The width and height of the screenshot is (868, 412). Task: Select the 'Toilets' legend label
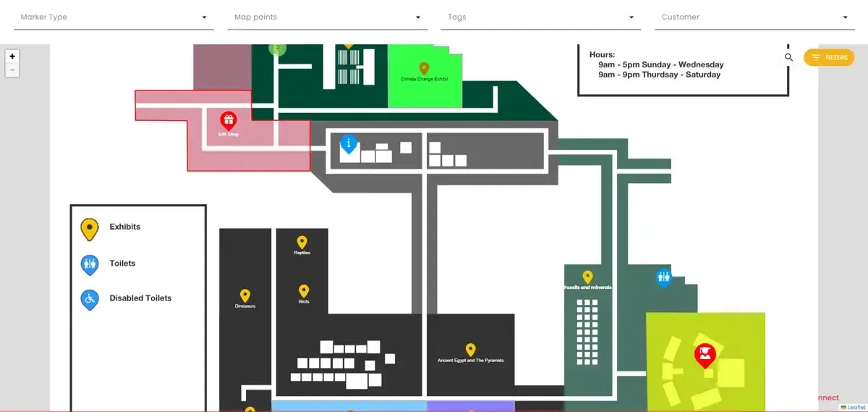click(122, 264)
